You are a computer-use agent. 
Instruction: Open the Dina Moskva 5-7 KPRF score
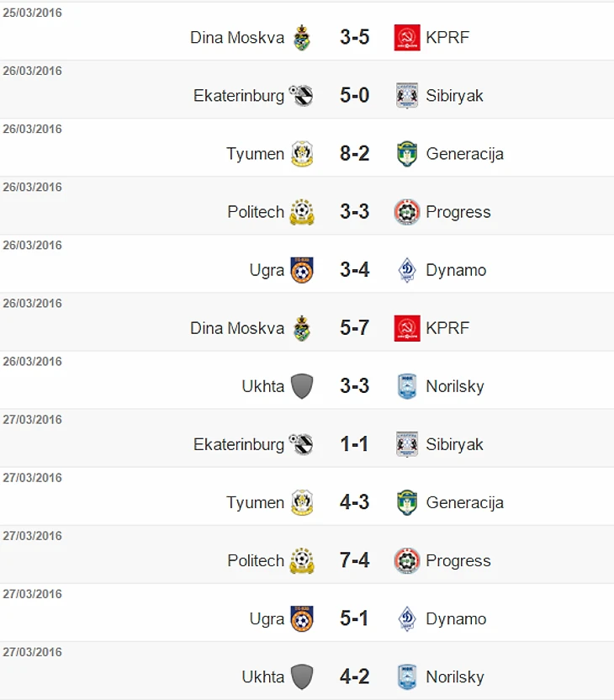pyautogui.click(x=354, y=328)
